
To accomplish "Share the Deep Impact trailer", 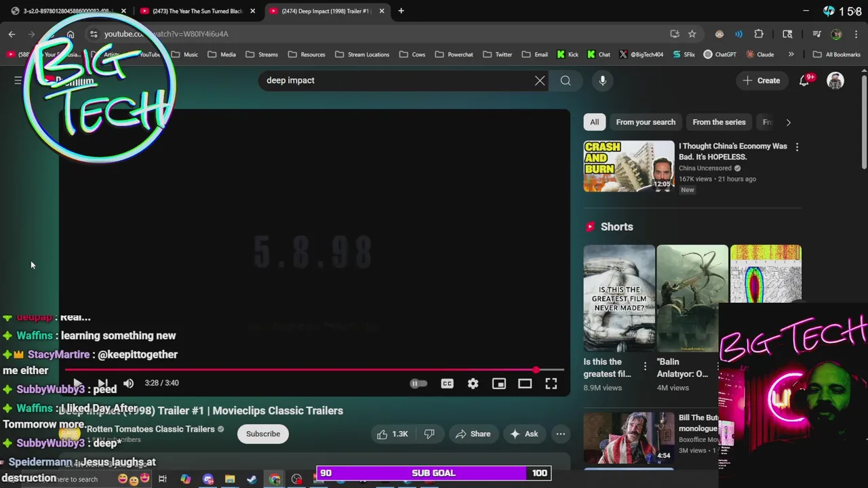I will (473, 434).
